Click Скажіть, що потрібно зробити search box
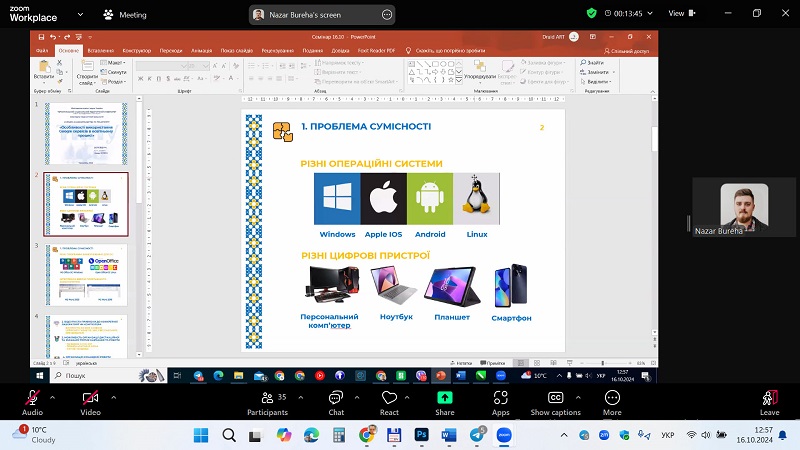The image size is (800, 450). click(446, 51)
